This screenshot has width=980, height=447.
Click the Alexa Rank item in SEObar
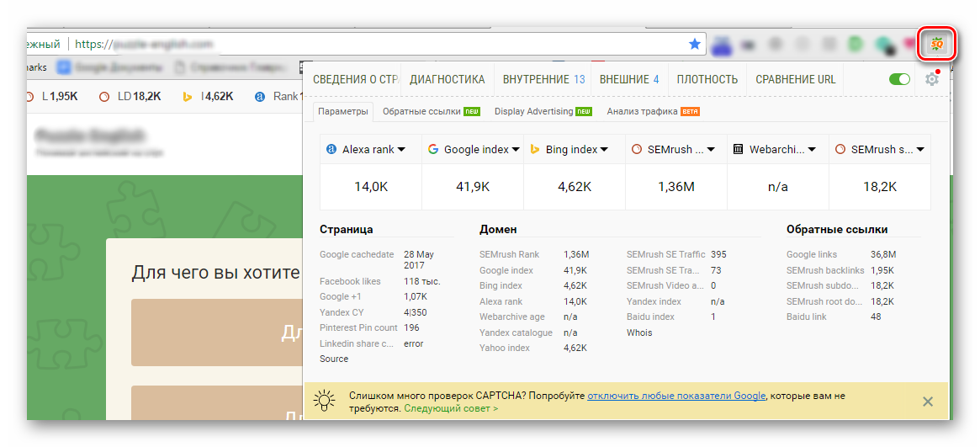coord(278,96)
